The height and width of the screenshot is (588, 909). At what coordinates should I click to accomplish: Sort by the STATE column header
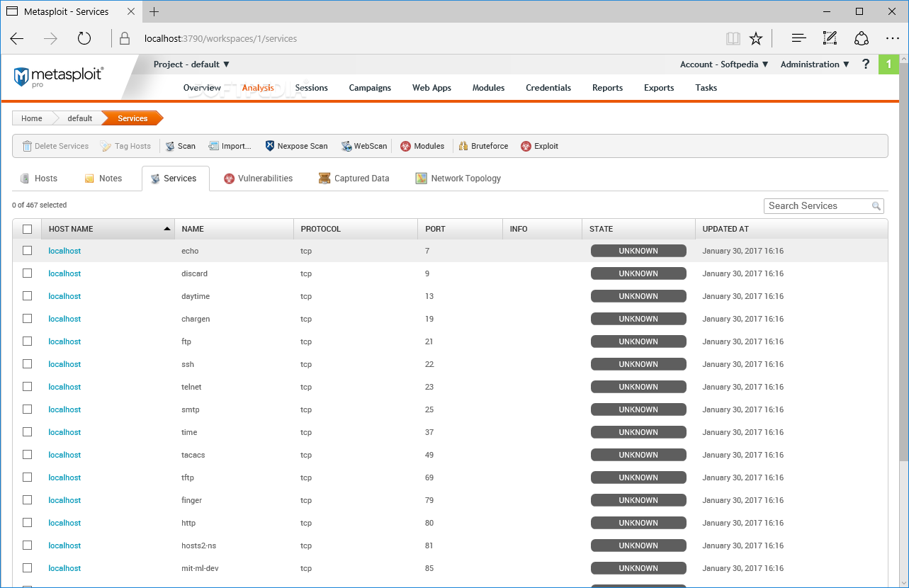coord(638,229)
